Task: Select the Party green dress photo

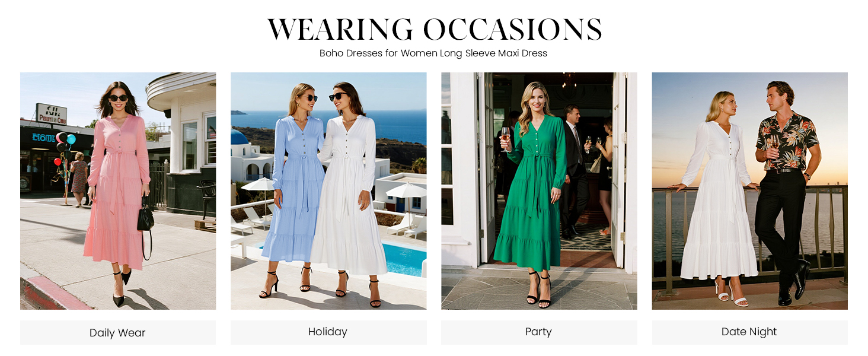Action: (539, 191)
